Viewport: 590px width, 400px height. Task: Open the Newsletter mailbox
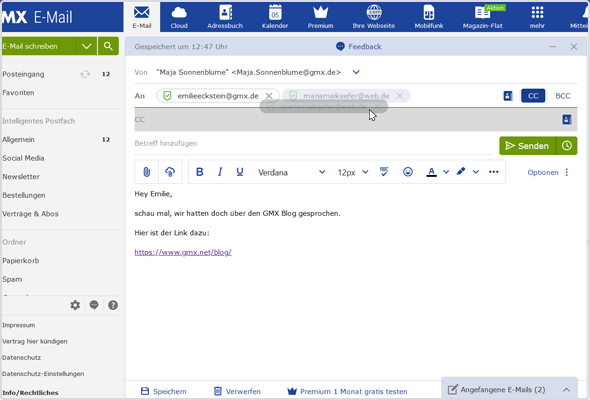pos(21,176)
